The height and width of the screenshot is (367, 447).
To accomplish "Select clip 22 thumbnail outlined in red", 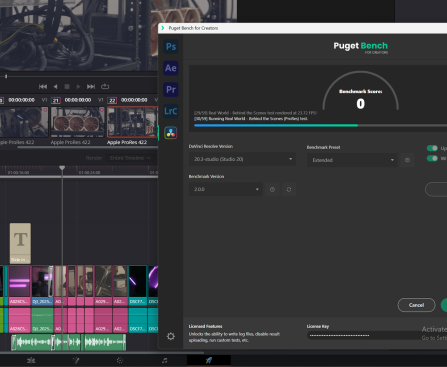I will (x=132, y=122).
